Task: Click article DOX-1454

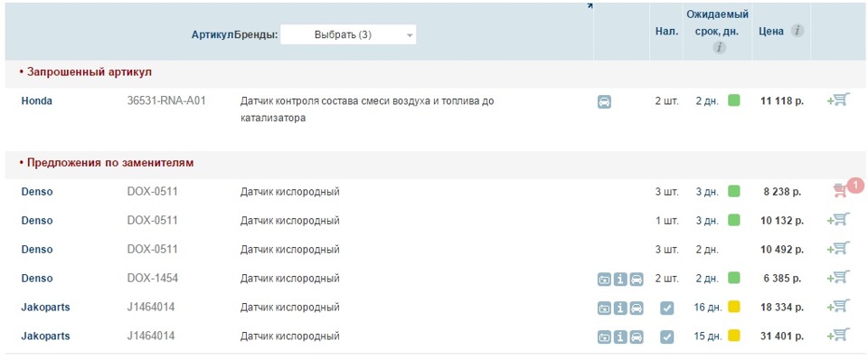Action: (153, 278)
